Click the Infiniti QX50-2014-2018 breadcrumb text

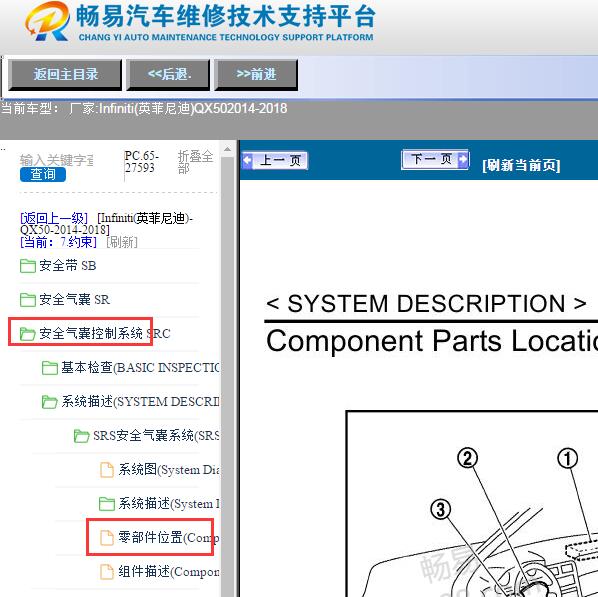click(107, 224)
